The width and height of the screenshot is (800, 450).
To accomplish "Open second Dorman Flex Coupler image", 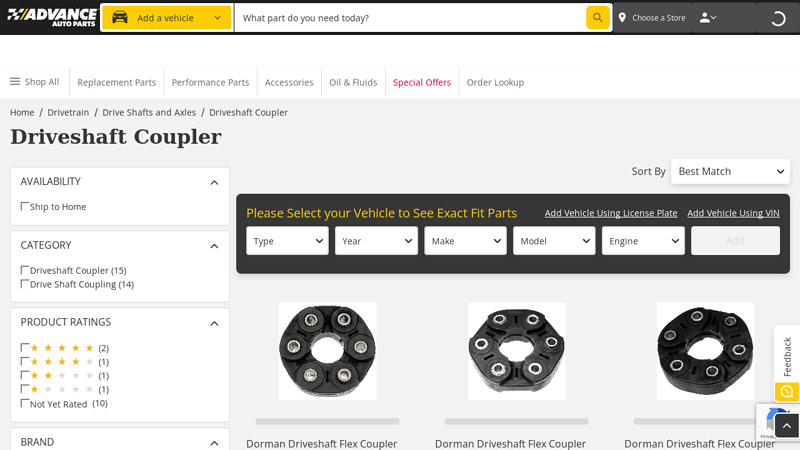I will [x=516, y=351].
